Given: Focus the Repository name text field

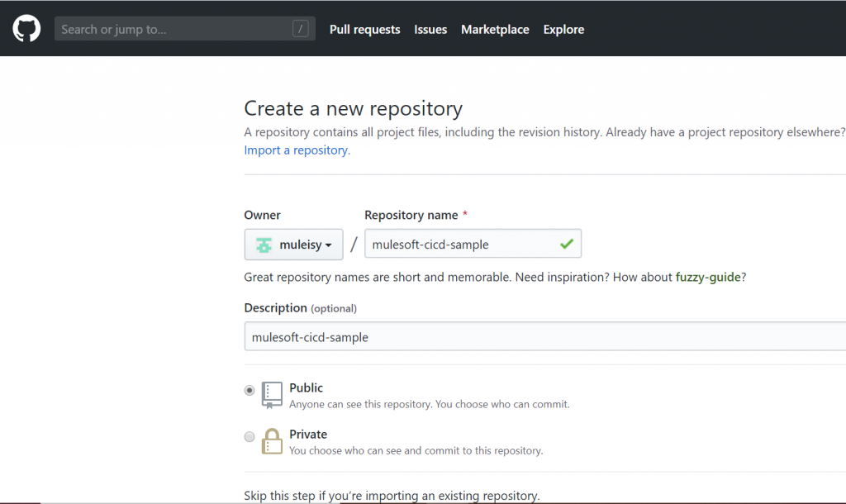Looking at the screenshot, I should (461, 245).
